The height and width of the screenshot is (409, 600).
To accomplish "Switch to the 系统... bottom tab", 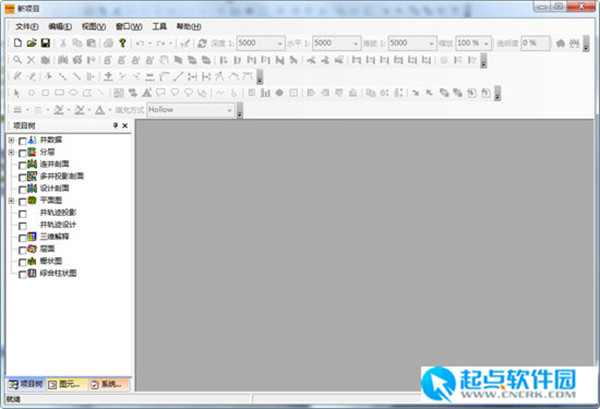I will (x=109, y=384).
